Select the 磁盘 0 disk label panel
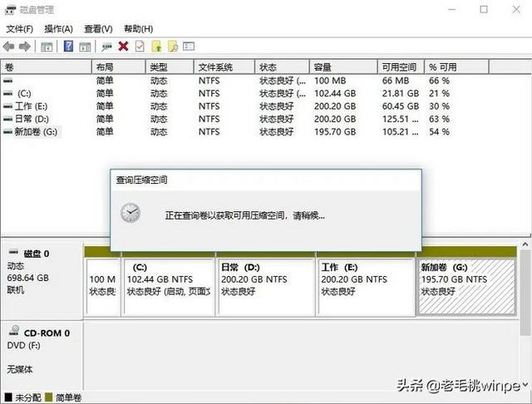This screenshot has width=532, height=404. coord(42,280)
